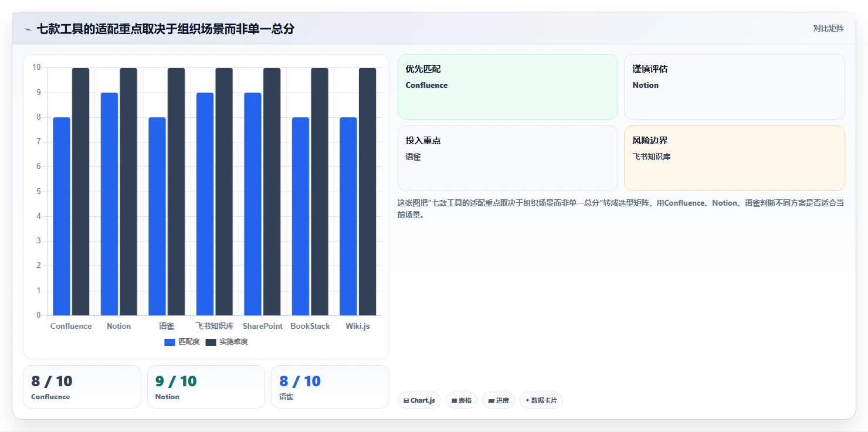Screen dimensions: 868x432
Task: Click the 9 / 10 Notion score card
Action: 206,387
